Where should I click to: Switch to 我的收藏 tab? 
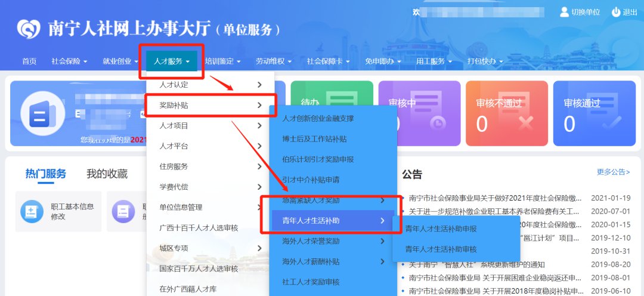pyautogui.click(x=107, y=174)
